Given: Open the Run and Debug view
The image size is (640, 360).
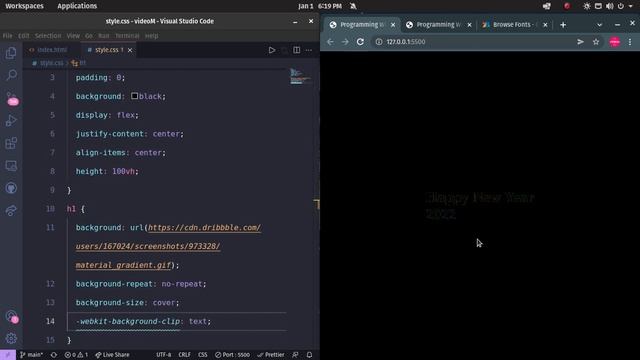Looking at the screenshot, I should click(11, 120).
